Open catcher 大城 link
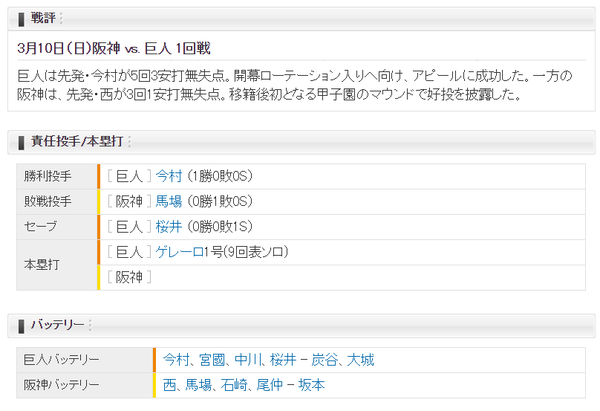 pyautogui.click(x=360, y=360)
